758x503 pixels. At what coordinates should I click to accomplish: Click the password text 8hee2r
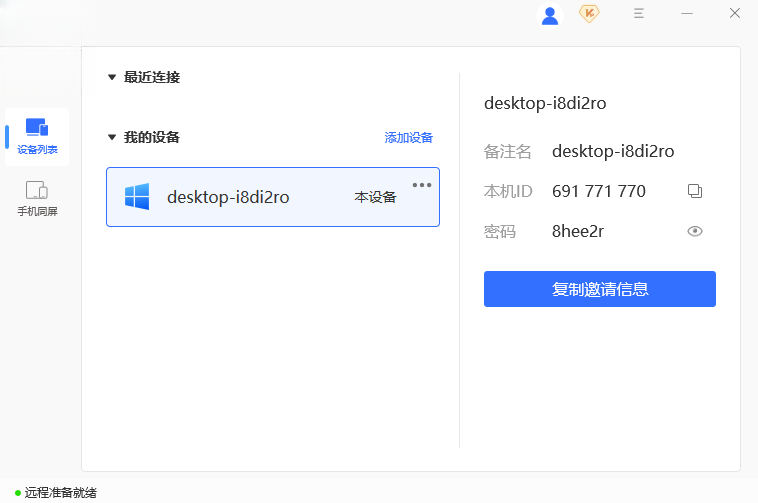pyautogui.click(x=578, y=231)
